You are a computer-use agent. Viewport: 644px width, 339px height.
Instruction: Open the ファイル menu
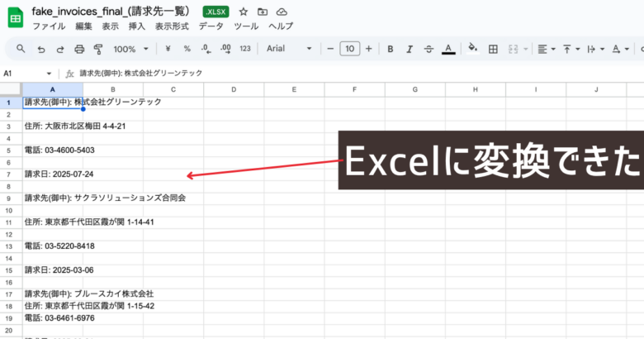pos(48,26)
